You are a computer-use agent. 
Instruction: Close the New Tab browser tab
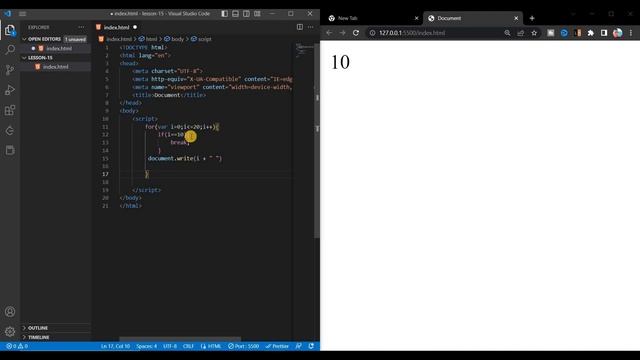(x=416, y=18)
